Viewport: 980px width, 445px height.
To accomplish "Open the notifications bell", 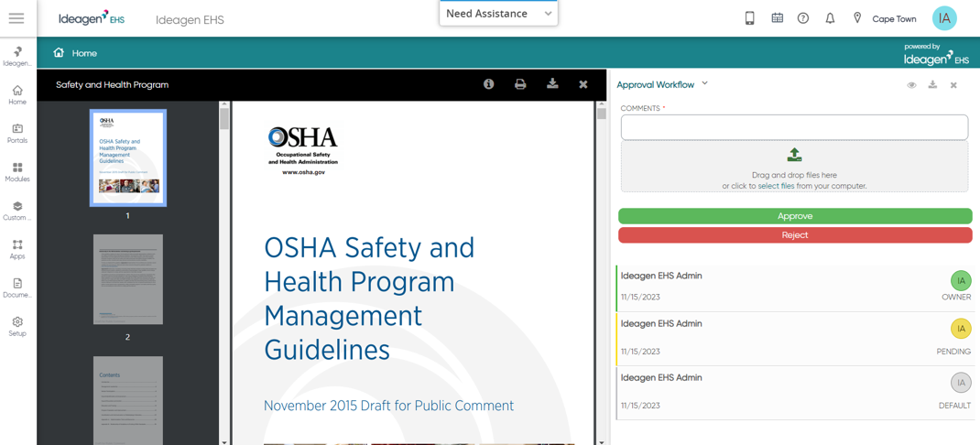I will click(830, 18).
